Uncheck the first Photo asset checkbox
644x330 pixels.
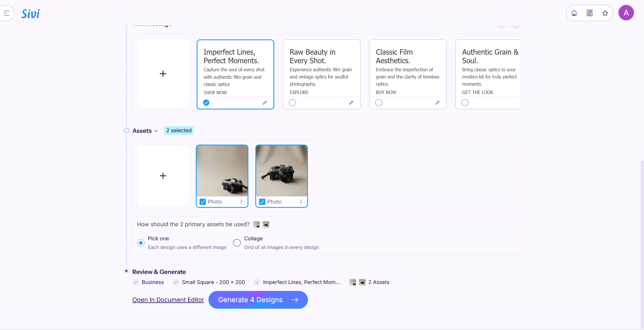[203, 202]
